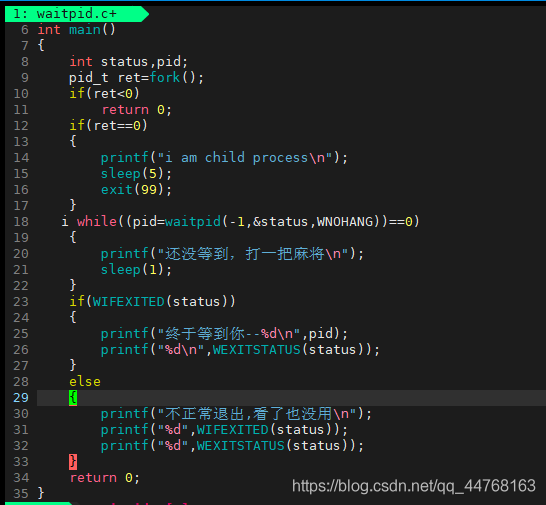The width and height of the screenshot is (546, 505).
Task: Click 'return 0;' on line 11
Action: pos(136,110)
